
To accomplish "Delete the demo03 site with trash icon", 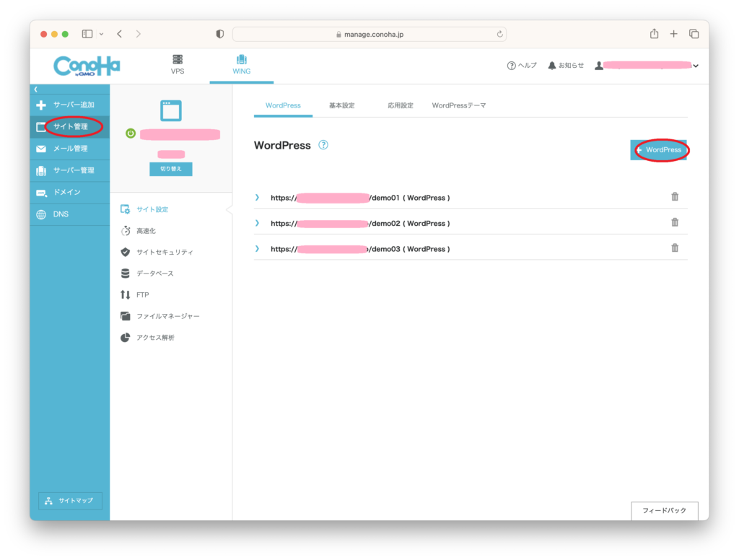I will (675, 248).
